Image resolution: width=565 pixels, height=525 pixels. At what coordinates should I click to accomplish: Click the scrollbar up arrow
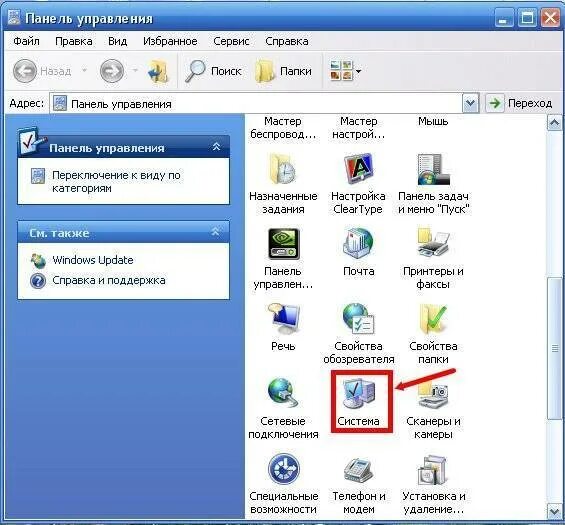(x=555, y=123)
